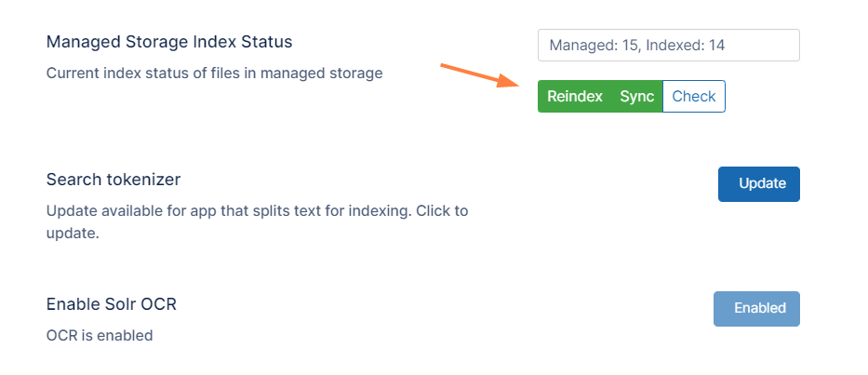Click the Enable Solr OCR heading
This screenshot has width=868, height=375.
[x=112, y=304]
